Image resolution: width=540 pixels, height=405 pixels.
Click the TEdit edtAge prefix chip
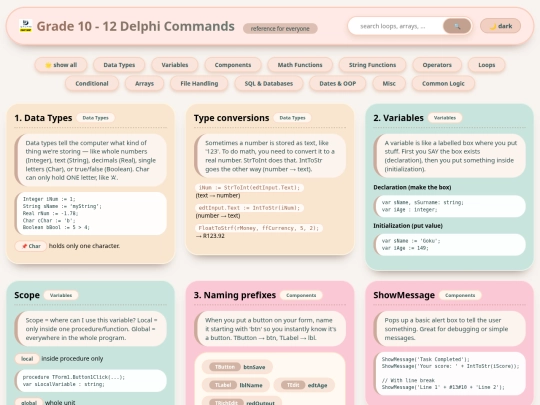pyautogui.click(x=304, y=385)
